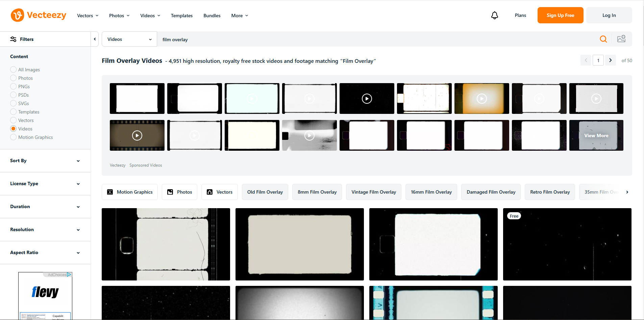Switch to Motion Graphics results chip
The image size is (644, 320).
(x=130, y=192)
